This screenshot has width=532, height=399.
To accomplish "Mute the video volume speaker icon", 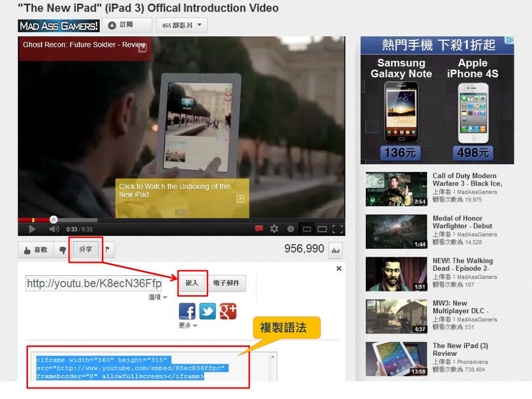I will point(54,229).
